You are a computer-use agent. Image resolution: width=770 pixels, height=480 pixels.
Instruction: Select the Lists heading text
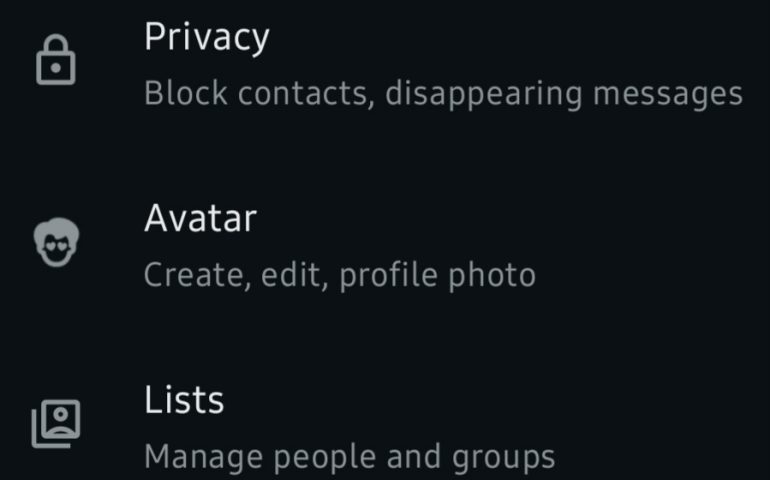(x=184, y=399)
